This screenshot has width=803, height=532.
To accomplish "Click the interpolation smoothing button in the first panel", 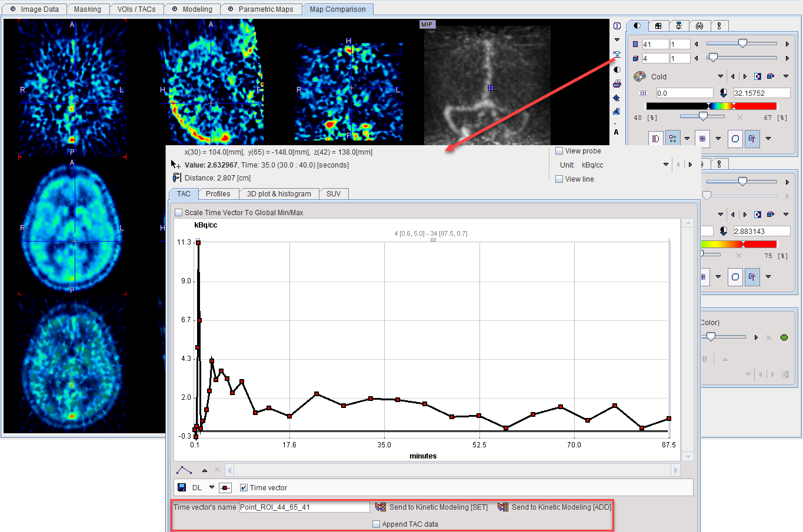I will tap(655, 139).
